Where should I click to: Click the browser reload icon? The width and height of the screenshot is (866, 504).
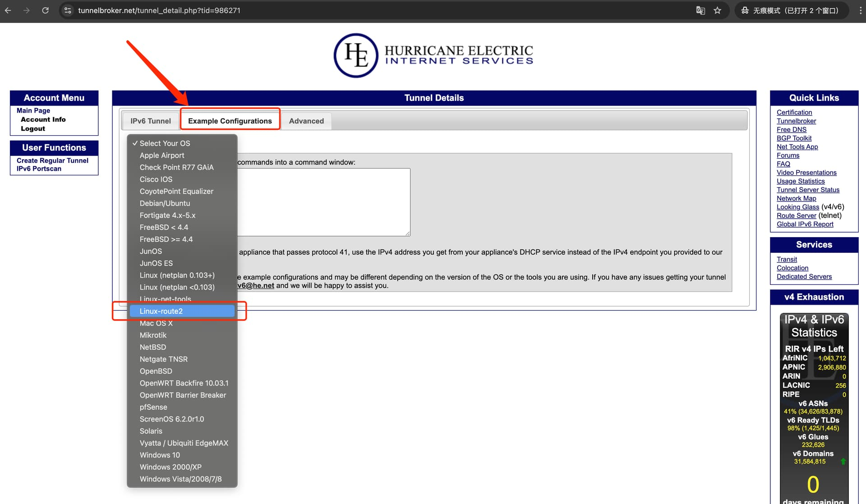(45, 10)
